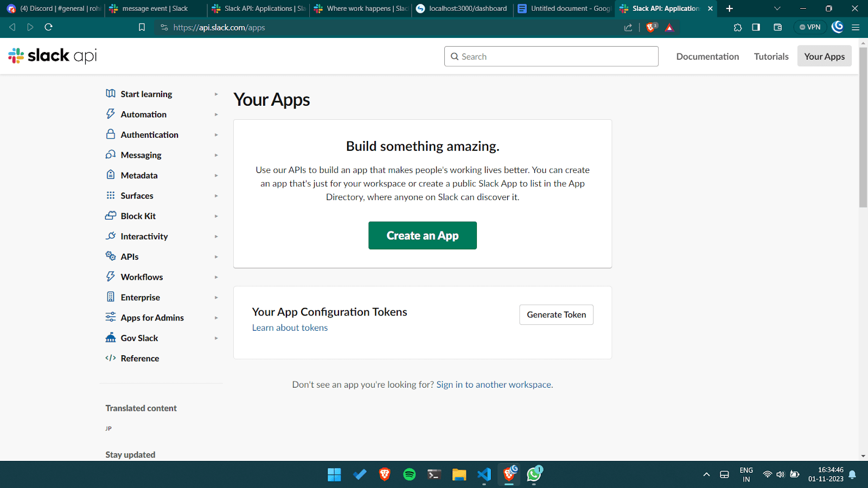Go to home via Slack API logo
The image size is (868, 488).
coord(53,55)
